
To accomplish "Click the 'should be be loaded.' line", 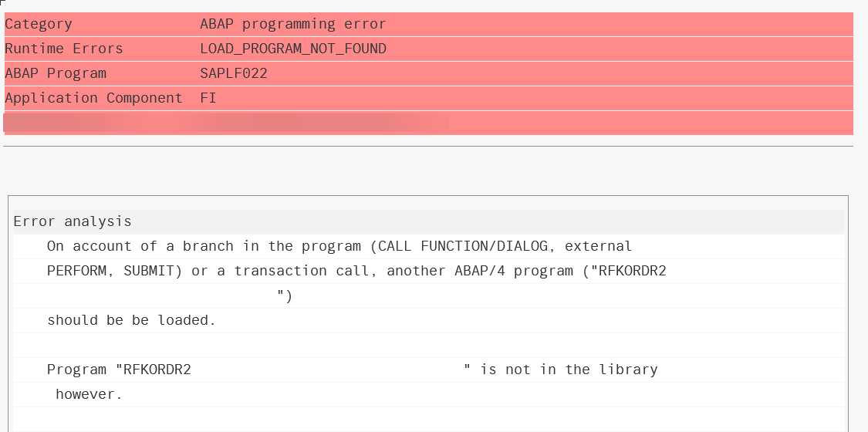I will (x=131, y=320).
